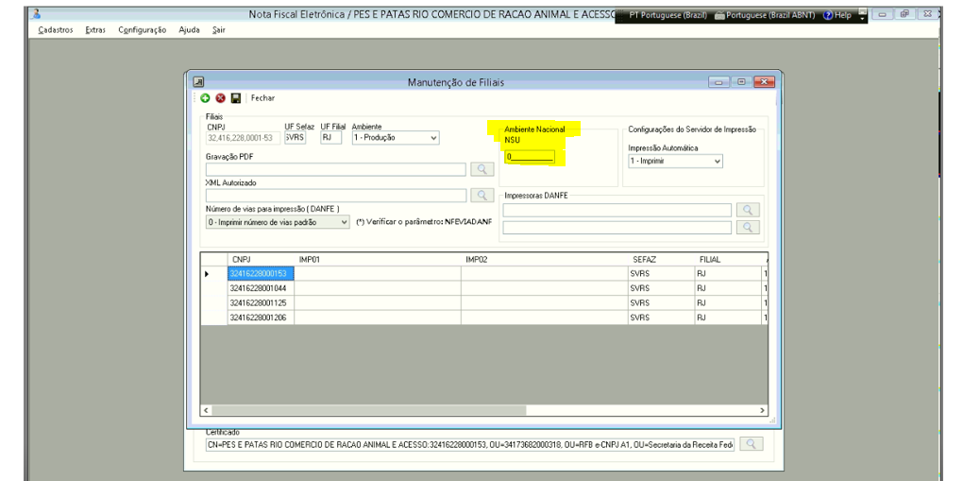Click the CNPJ column header in grid
The height and width of the screenshot is (481, 980).
261,259
